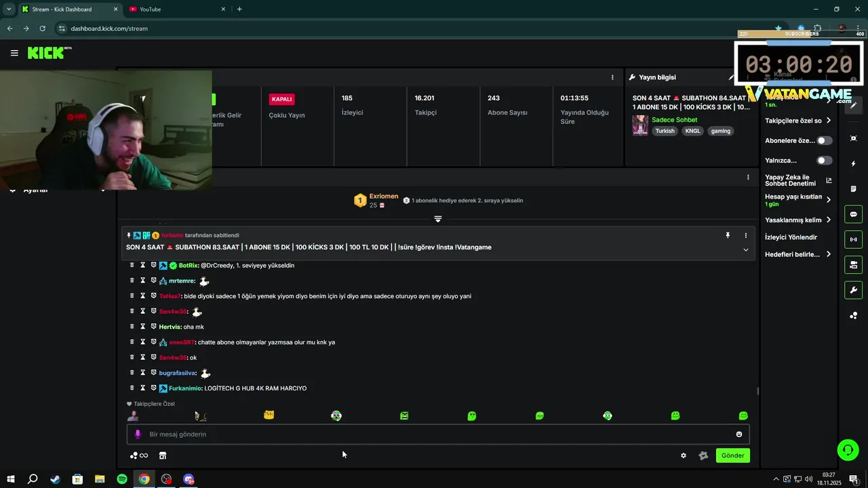Image resolution: width=868 pixels, height=488 pixels.
Task: Delete BotRix's message with the trash icon
Action: (132, 265)
